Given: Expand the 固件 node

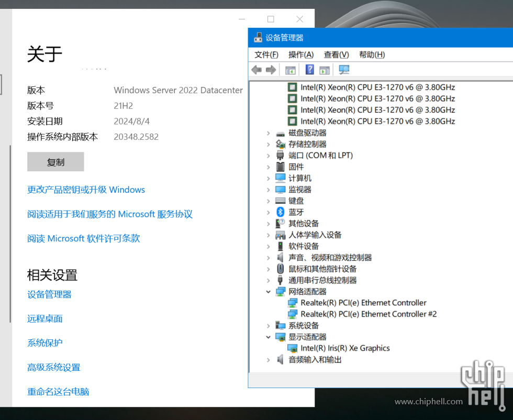Looking at the screenshot, I should 268,167.
